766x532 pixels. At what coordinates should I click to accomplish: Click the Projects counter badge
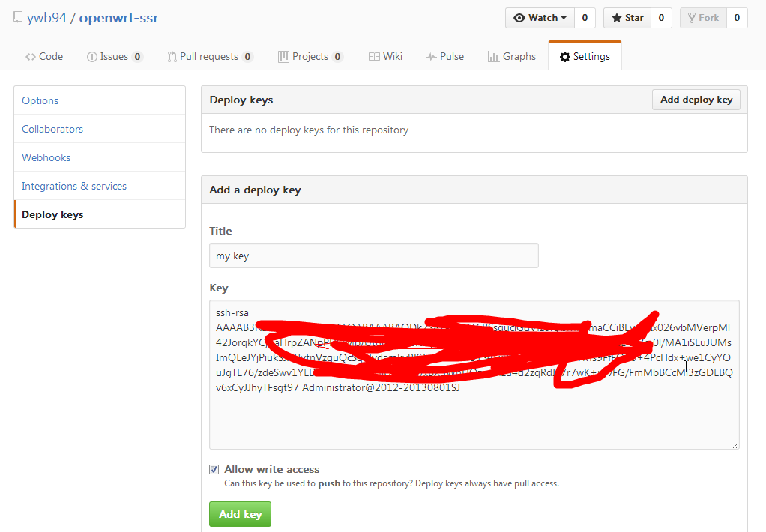[337, 57]
